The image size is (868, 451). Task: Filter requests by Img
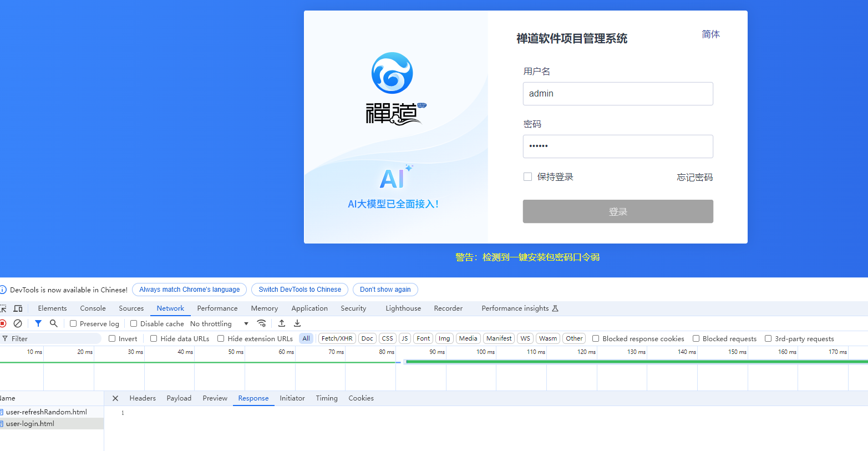point(444,338)
